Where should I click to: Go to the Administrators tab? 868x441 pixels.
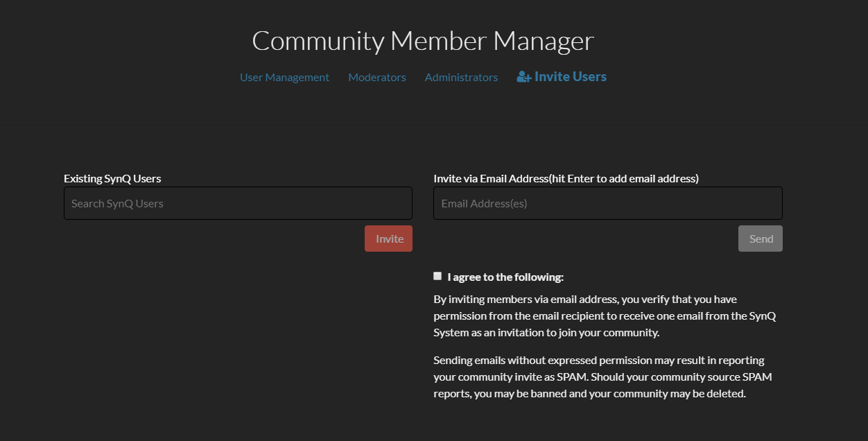(x=461, y=77)
